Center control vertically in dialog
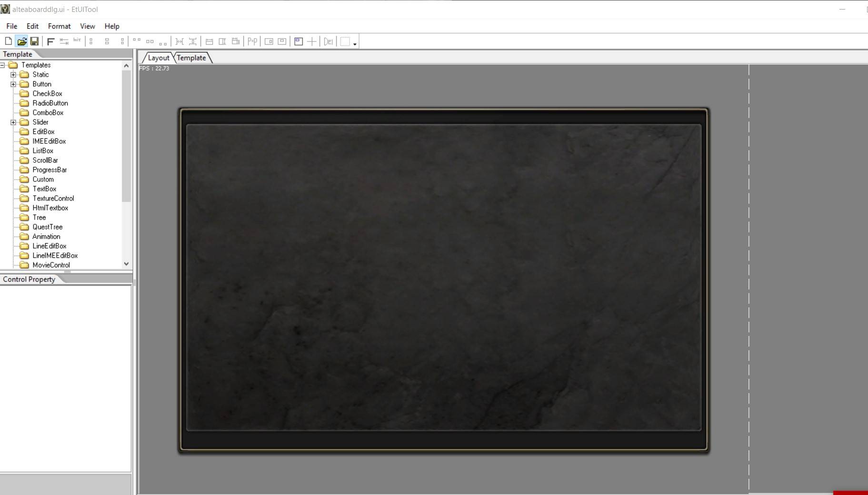Image resolution: width=868 pixels, height=495 pixels. pos(282,41)
